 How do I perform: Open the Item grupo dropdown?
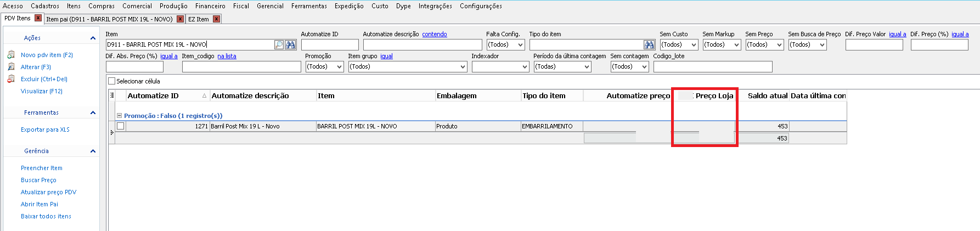(463, 66)
